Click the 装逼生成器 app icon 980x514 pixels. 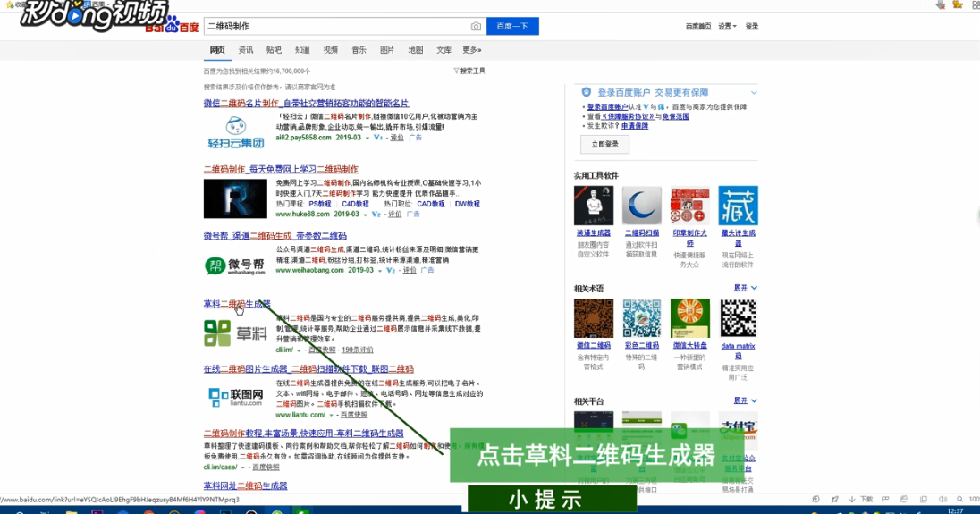[x=594, y=206]
